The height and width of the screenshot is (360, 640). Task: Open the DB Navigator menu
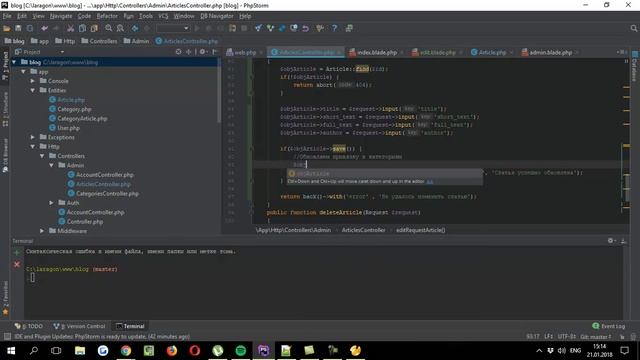tap(217, 16)
